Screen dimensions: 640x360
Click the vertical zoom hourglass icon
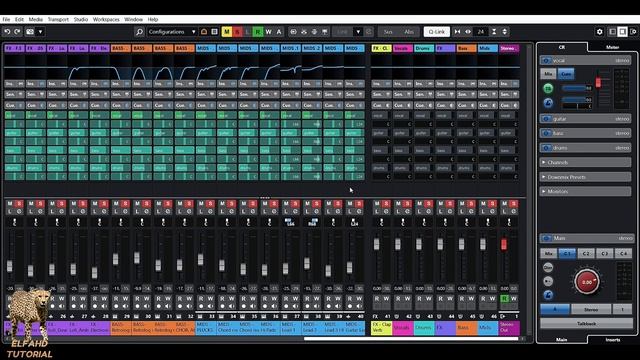(494, 31)
